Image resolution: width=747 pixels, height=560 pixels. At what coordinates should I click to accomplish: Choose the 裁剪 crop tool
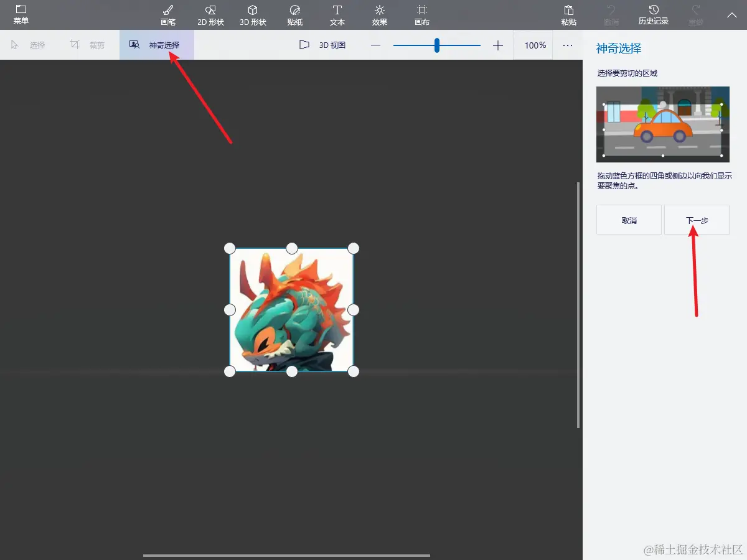click(88, 45)
